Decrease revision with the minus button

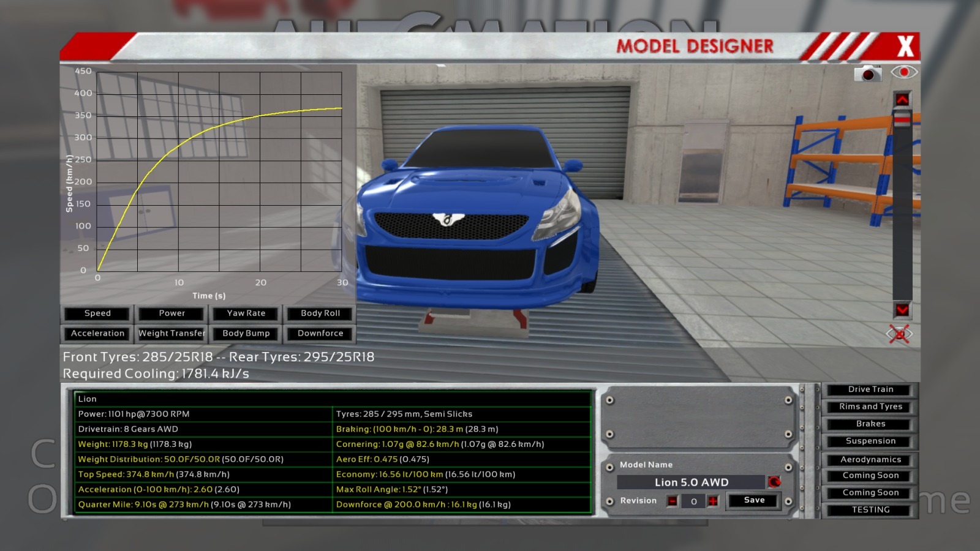pyautogui.click(x=673, y=501)
